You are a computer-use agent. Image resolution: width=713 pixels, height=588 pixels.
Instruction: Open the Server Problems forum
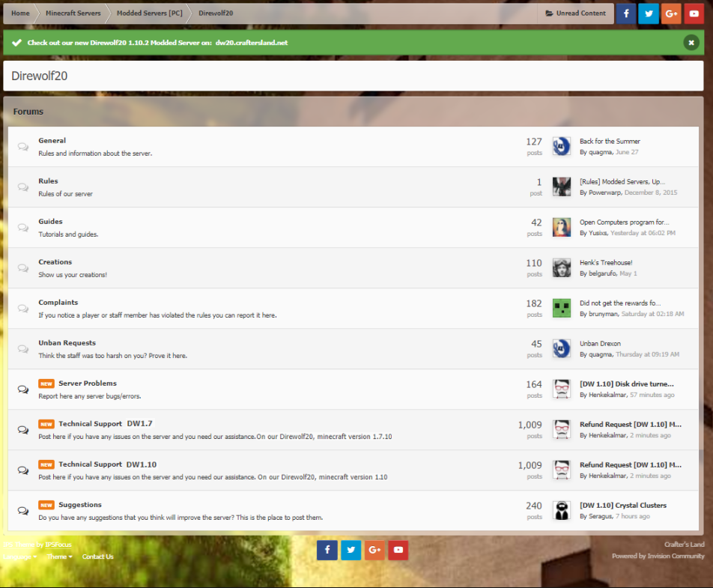click(88, 384)
